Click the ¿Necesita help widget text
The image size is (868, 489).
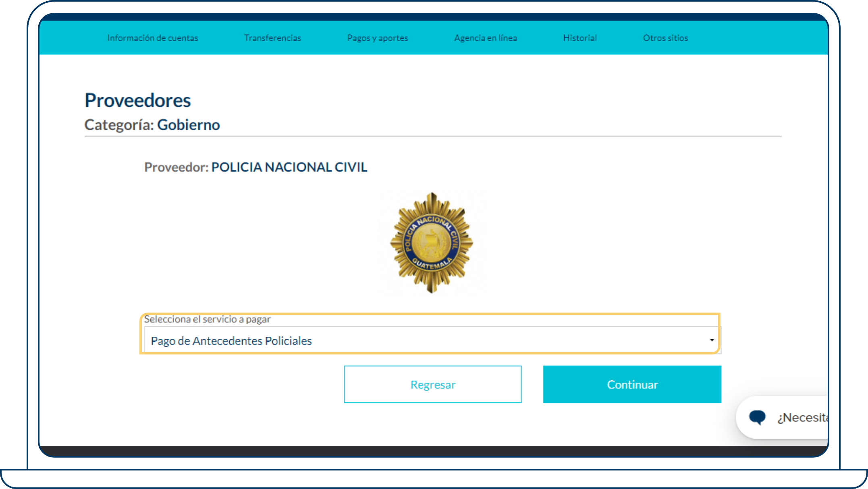tap(802, 418)
